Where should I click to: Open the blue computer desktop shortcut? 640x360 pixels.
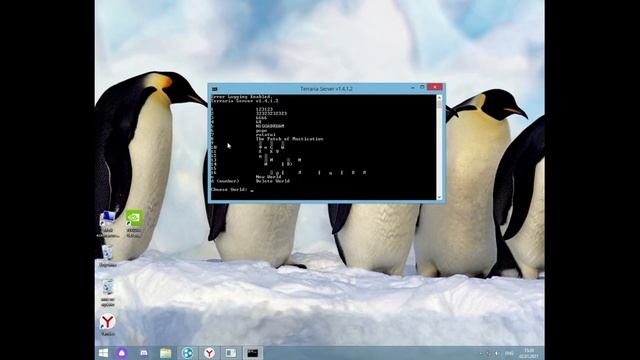coord(108,223)
